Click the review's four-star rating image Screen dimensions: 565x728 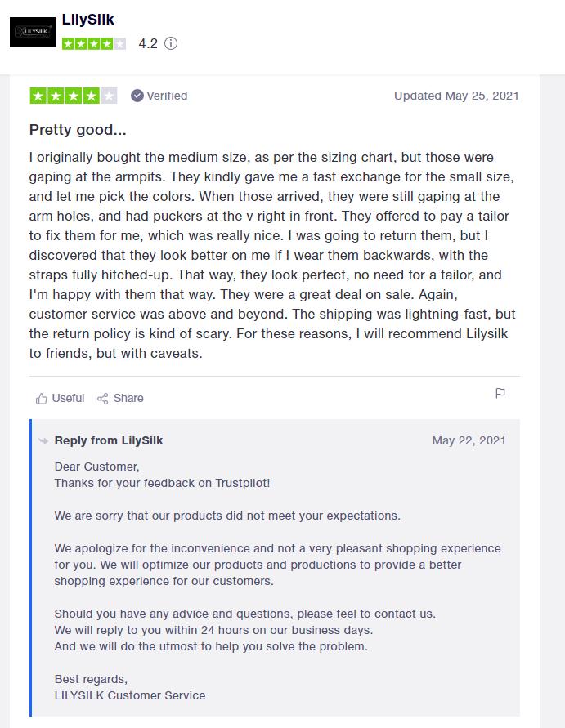(x=73, y=96)
